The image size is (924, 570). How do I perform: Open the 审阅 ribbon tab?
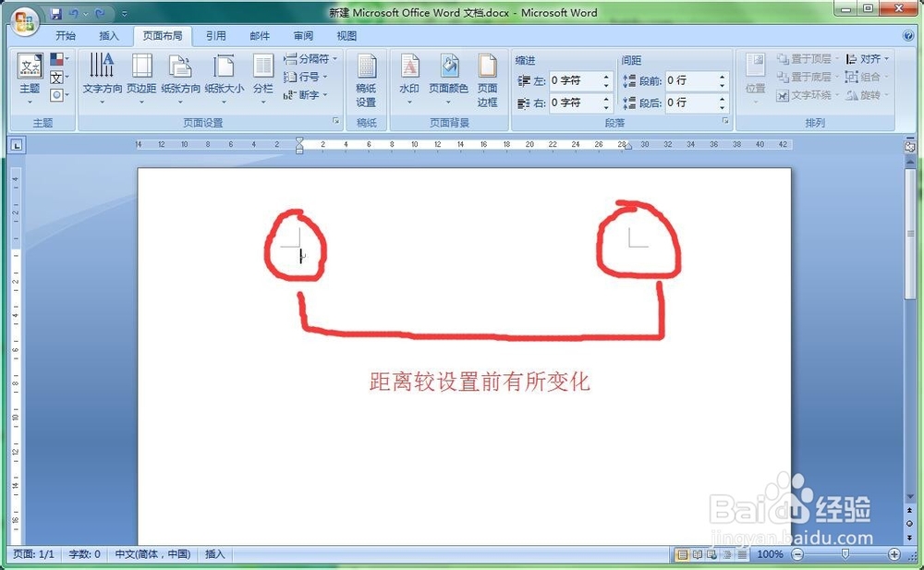[303, 35]
